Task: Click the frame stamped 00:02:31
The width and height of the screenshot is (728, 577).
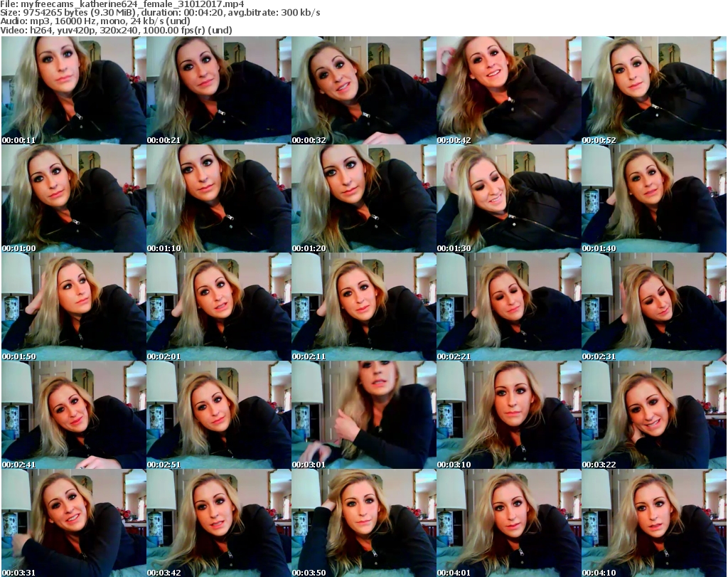Action: pos(654,307)
